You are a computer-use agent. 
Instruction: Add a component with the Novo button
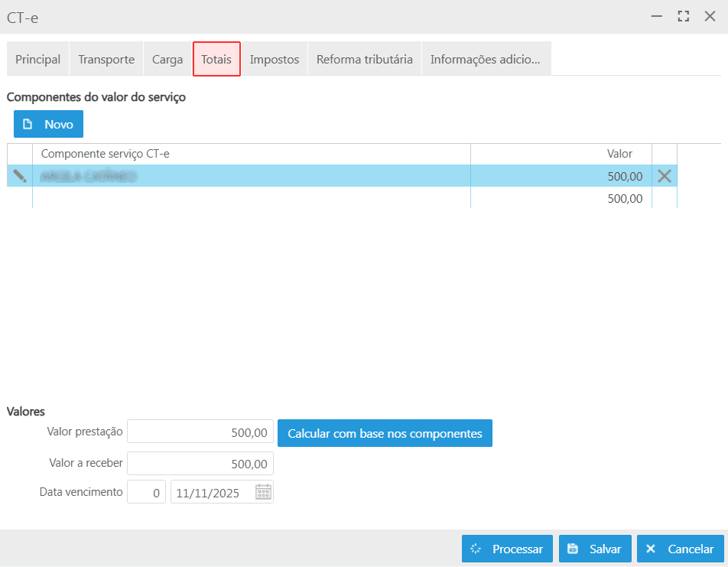point(48,124)
